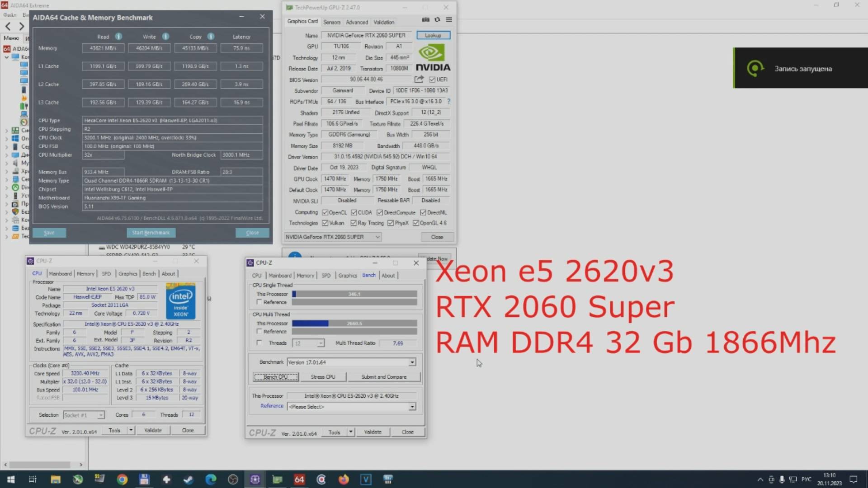This screenshot has height=488, width=868.
Task: Click the Copy info icon in AIDA64 benchmark
Action: click(x=211, y=37)
